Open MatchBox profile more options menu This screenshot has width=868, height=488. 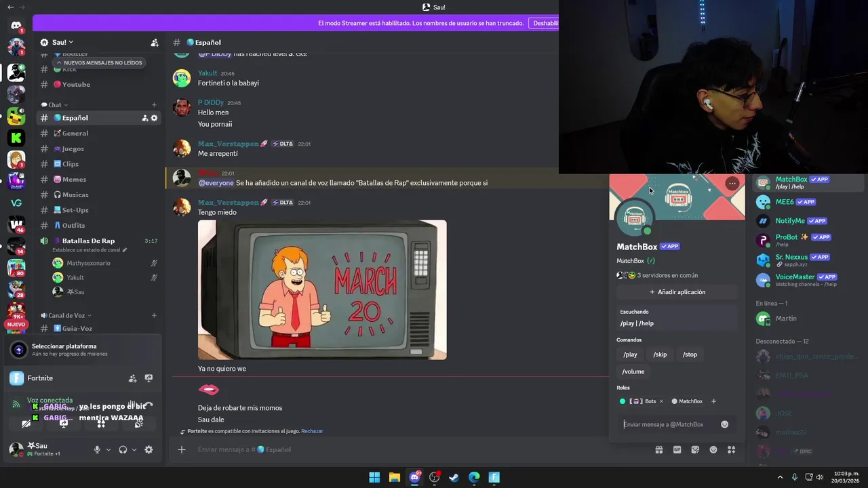click(x=732, y=183)
